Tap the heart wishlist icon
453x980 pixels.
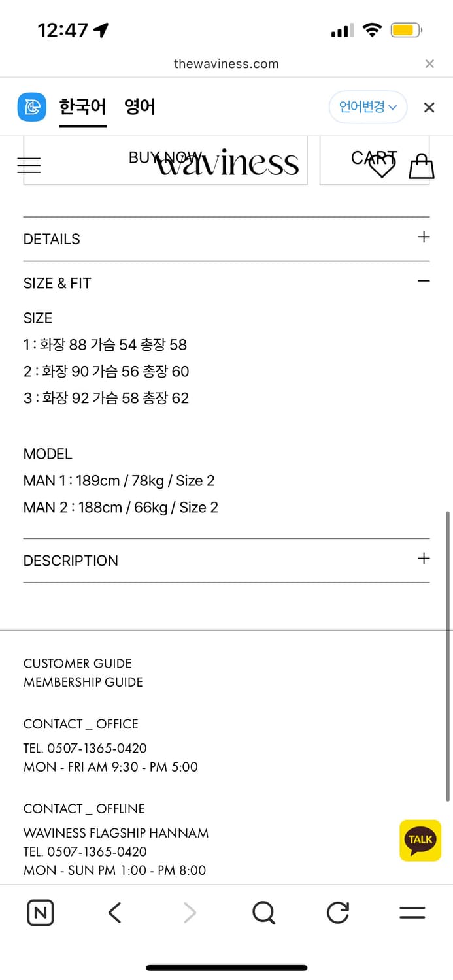pos(382,167)
